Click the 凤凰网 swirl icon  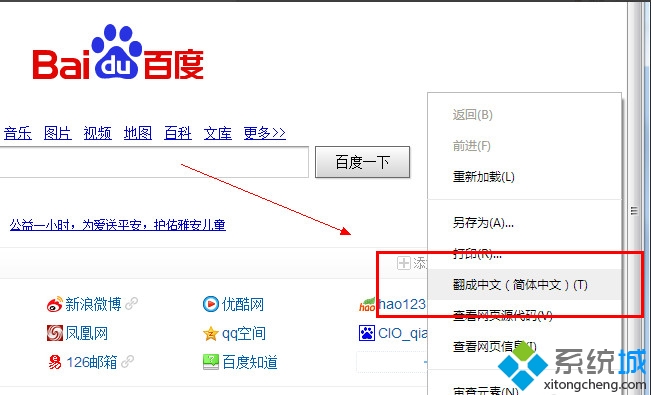tap(55, 333)
